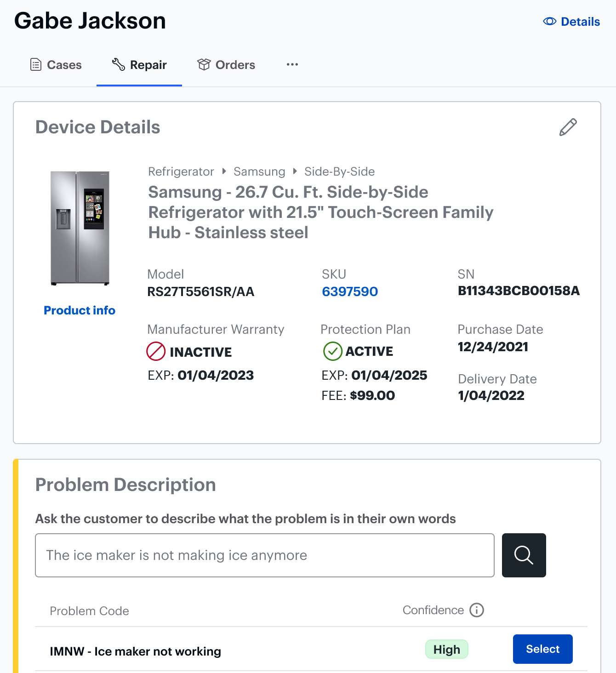
Task: Click the ACTIVE protection plan checkmark icon
Action: click(333, 351)
